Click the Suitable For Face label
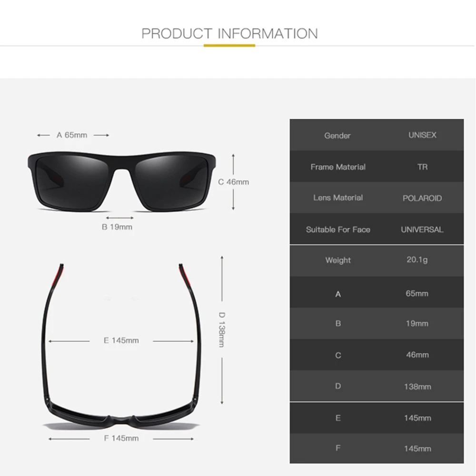 (338, 229)
